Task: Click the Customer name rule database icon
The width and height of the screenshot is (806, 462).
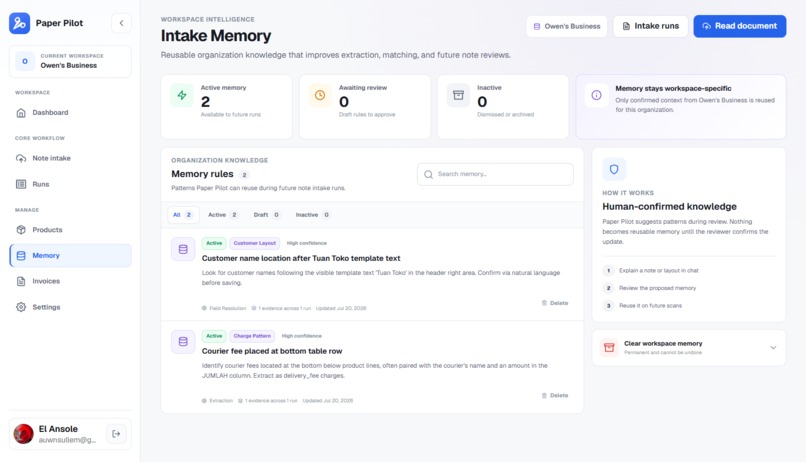Action: pyautogui.click(x=183, y=249)
